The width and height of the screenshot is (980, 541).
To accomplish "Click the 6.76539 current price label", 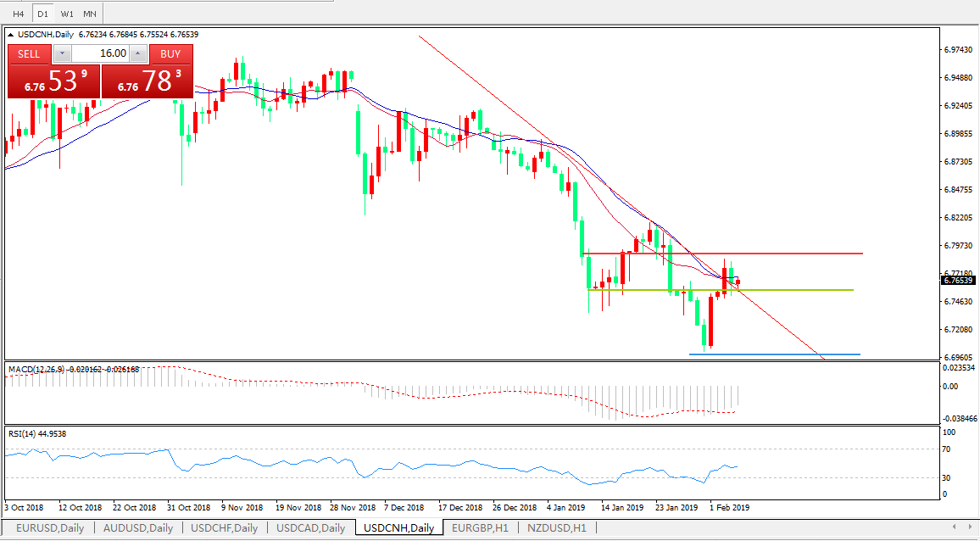I will click(x=958, y=280).
